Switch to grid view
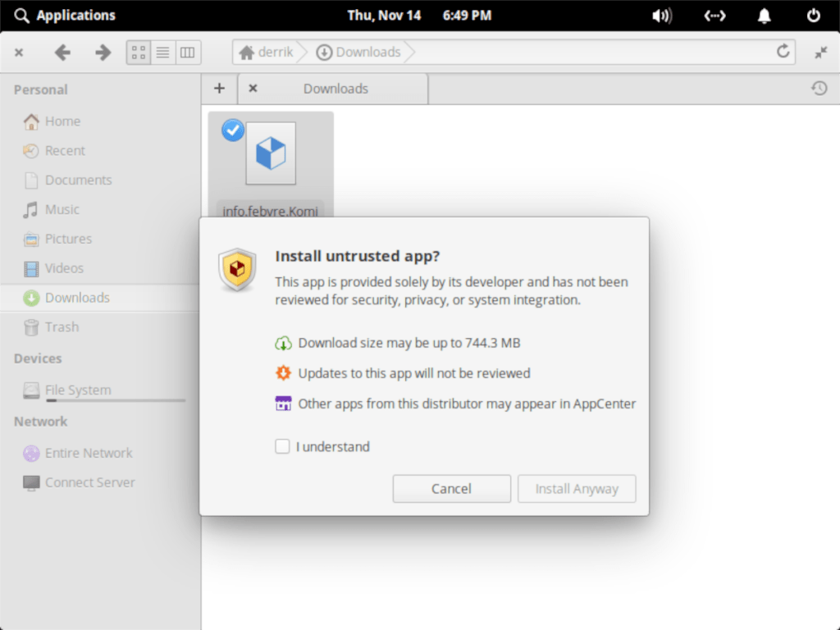This screenshot has width=840, height=630. click(x=138, y=52)
